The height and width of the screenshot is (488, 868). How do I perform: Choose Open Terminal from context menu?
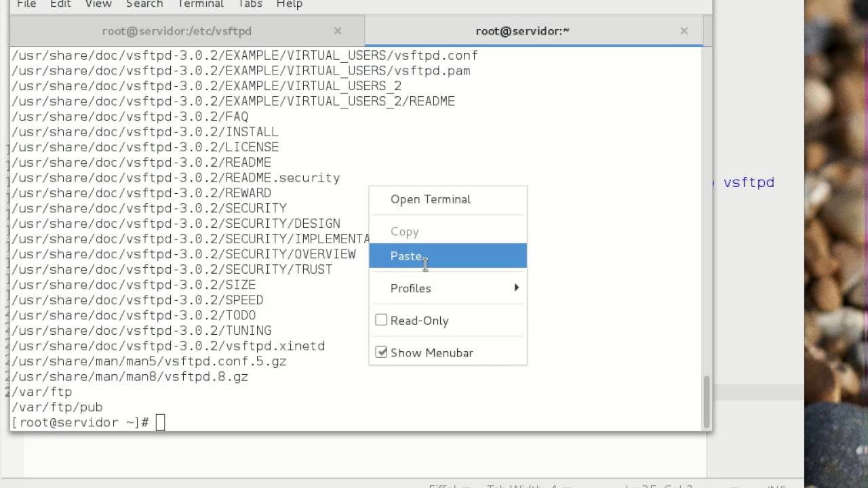click(448, 199)
